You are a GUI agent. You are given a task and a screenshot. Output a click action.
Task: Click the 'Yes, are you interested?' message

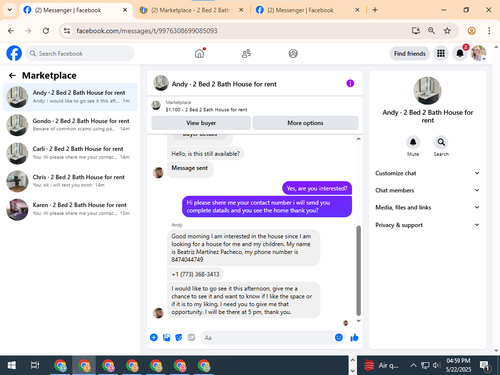tap(317, 188)
